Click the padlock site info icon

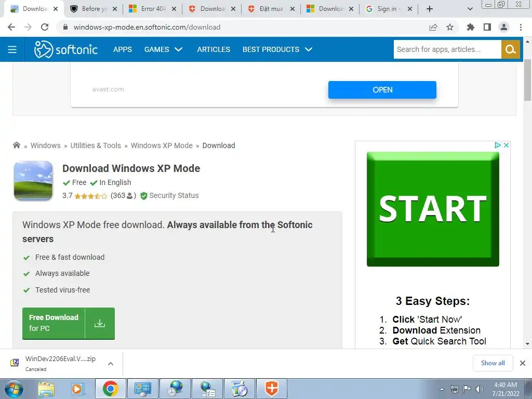[65, 27]
